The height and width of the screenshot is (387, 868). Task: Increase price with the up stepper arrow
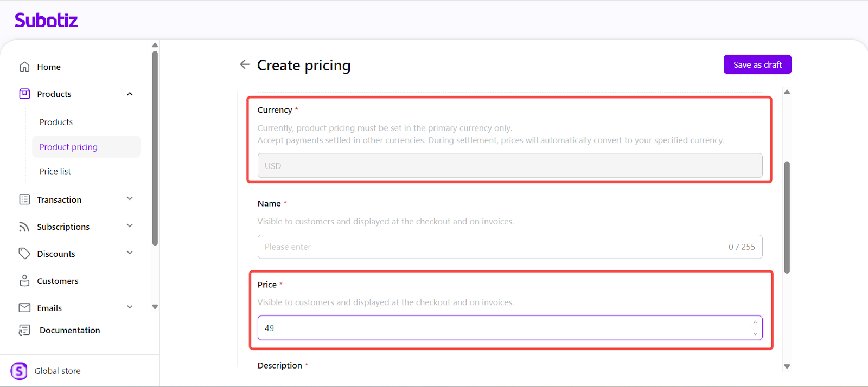point(755,322)
